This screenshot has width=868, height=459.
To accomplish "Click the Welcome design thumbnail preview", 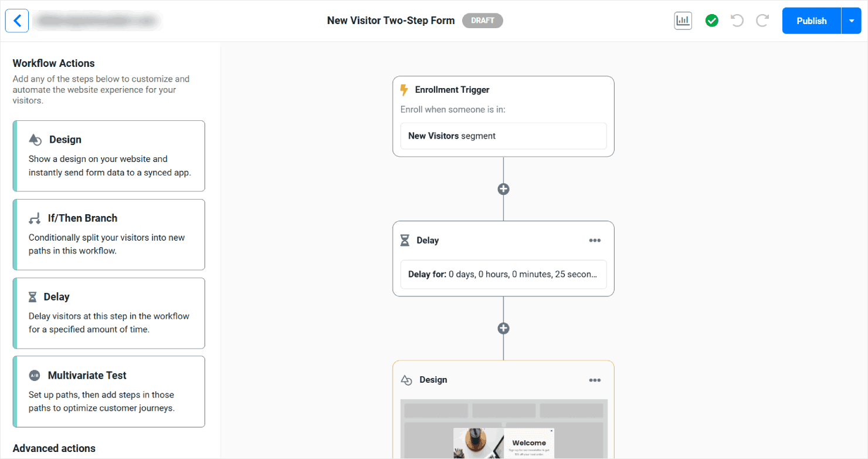I will (503, 443).
